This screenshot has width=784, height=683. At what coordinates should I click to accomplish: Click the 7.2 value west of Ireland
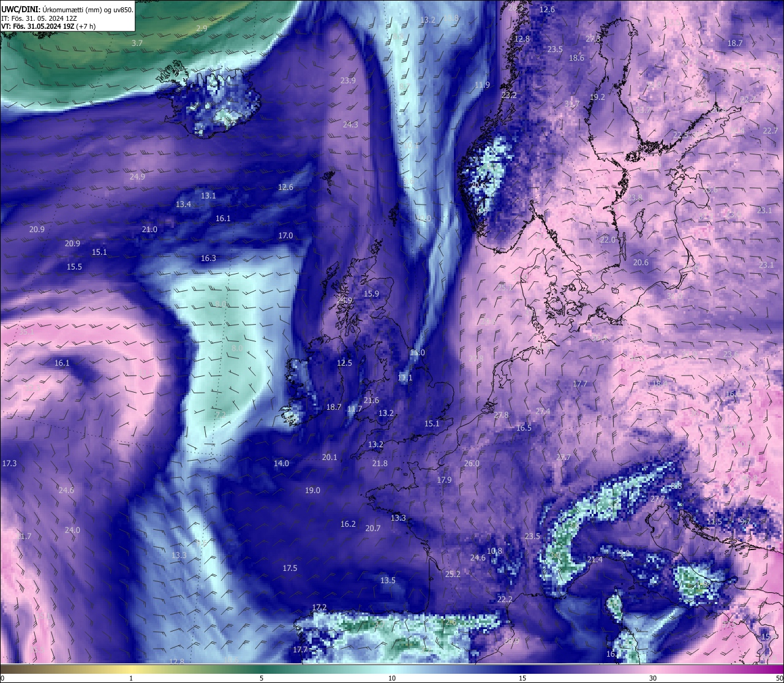tap(221, 415)
